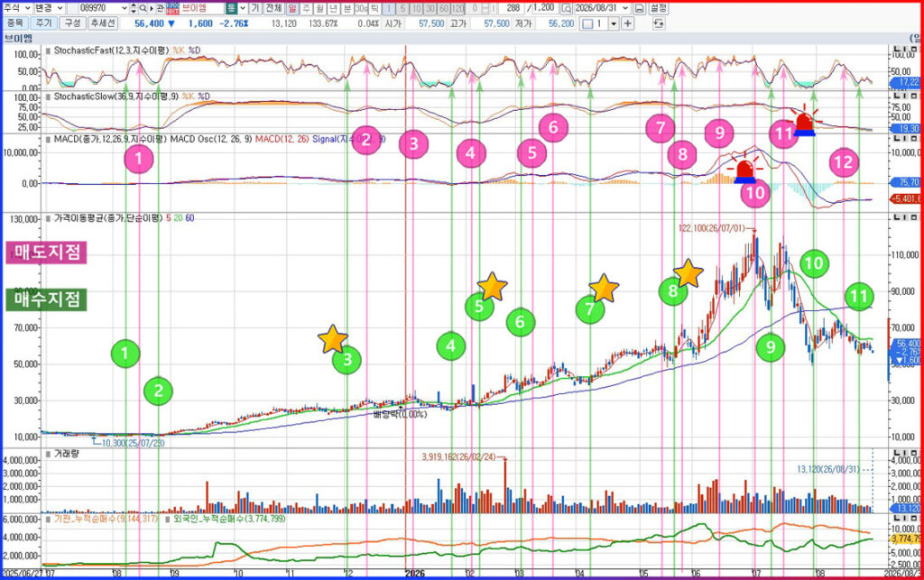Click the candle count field showing 288

512,8
